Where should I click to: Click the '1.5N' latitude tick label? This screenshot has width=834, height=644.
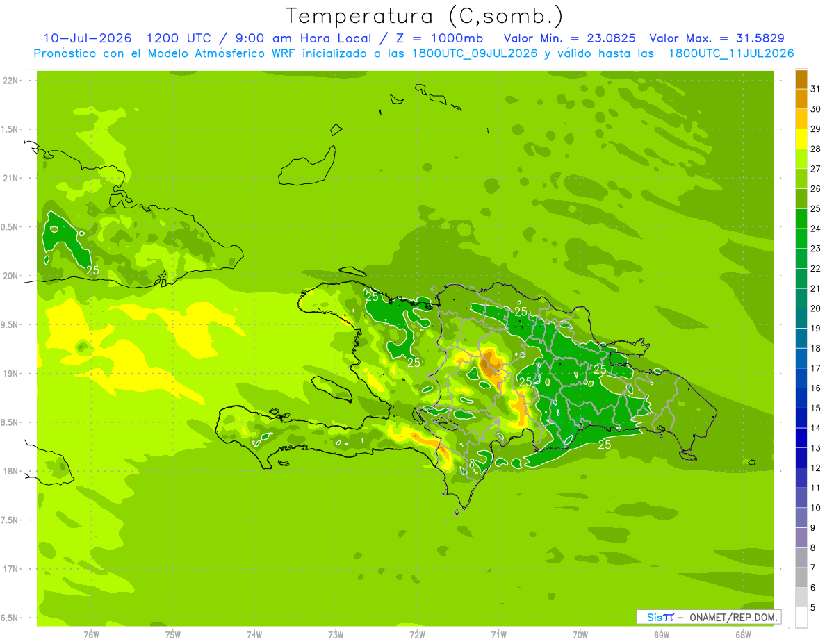(9, 130)
